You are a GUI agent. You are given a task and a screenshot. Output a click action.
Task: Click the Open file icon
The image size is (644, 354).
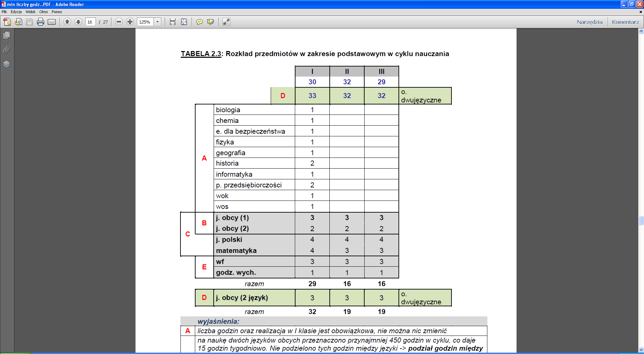pyautogui.click(x=18, y=22)
